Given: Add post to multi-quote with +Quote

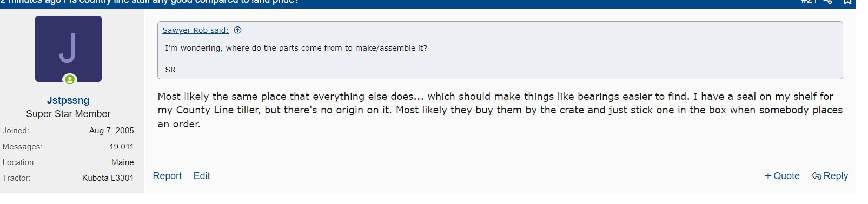Looking at the screenshot, I should coord(782,176).
